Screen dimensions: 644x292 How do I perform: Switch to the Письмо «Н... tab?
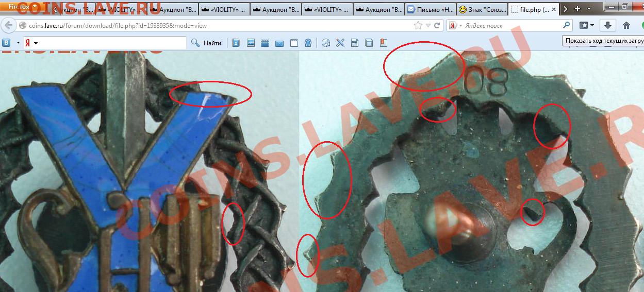tap(430, 9)
